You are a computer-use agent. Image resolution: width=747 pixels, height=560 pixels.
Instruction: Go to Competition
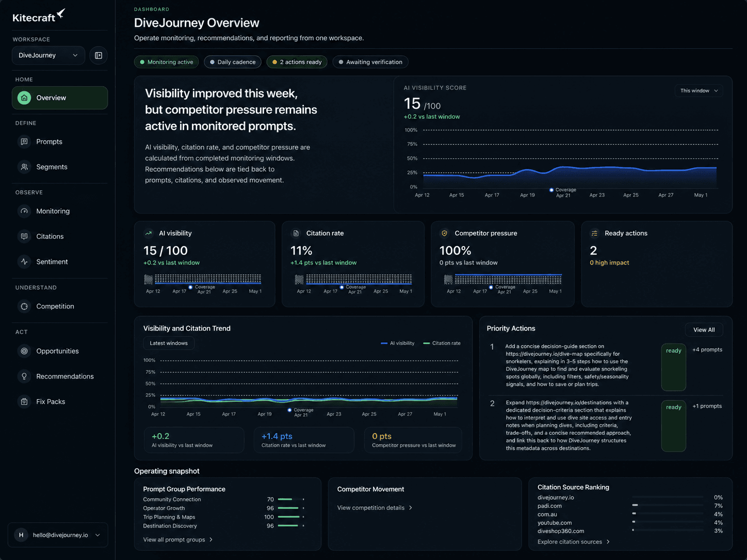60,306
